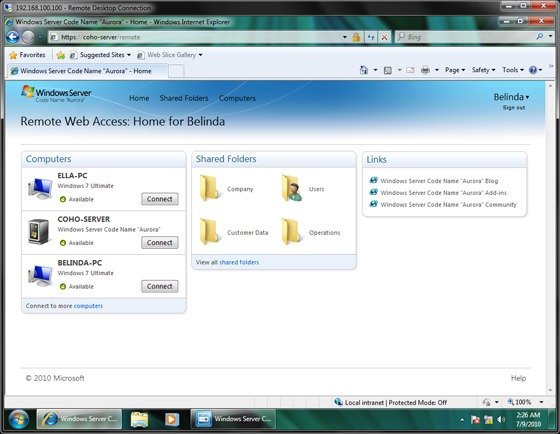
Task: Open the zoom level 100% dropdown
Action: [541, 402]
